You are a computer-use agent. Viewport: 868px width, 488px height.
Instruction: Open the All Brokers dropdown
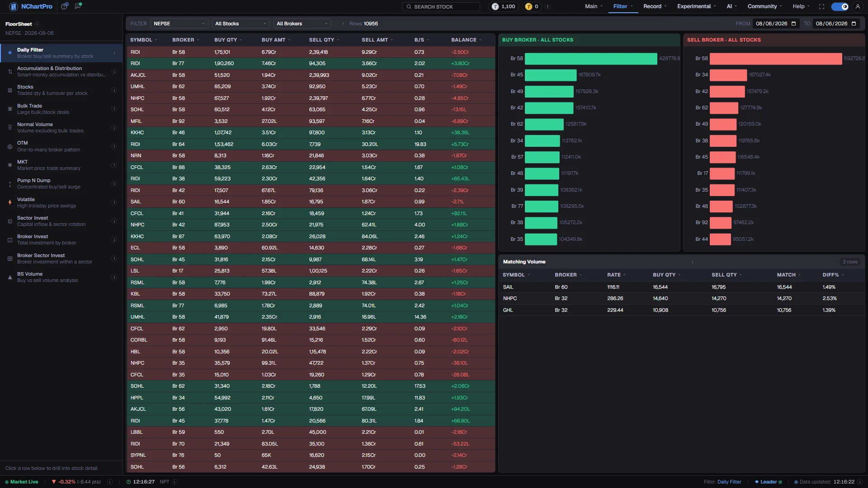pos(302,23)
